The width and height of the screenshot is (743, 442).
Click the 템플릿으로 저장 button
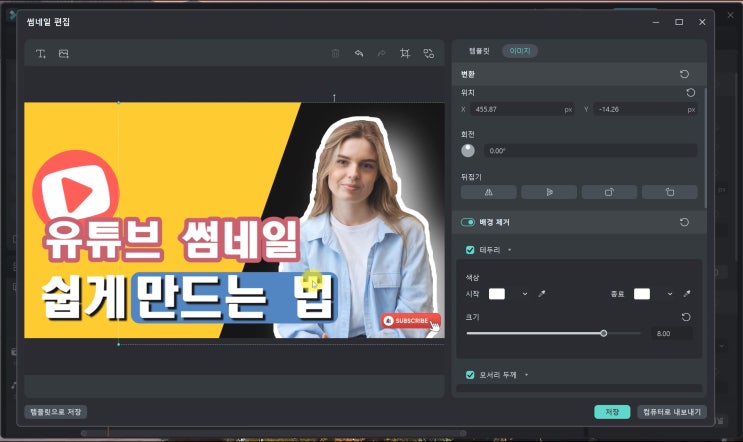[55, 412]
